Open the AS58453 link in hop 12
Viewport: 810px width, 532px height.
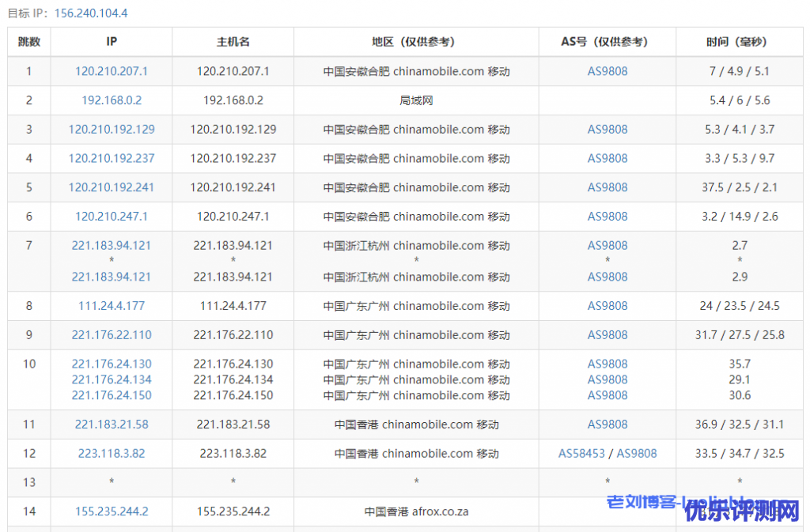pos(581,454)
